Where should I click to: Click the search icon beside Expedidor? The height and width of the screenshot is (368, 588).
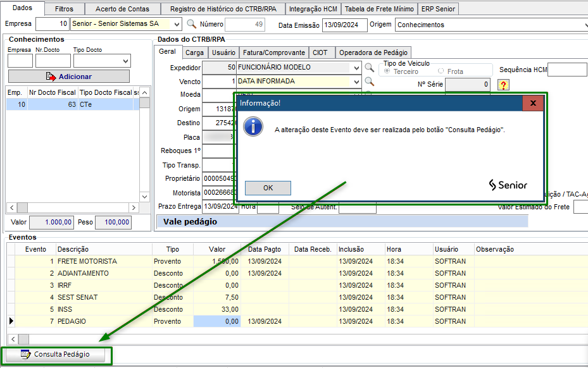(x=370, y=68)
